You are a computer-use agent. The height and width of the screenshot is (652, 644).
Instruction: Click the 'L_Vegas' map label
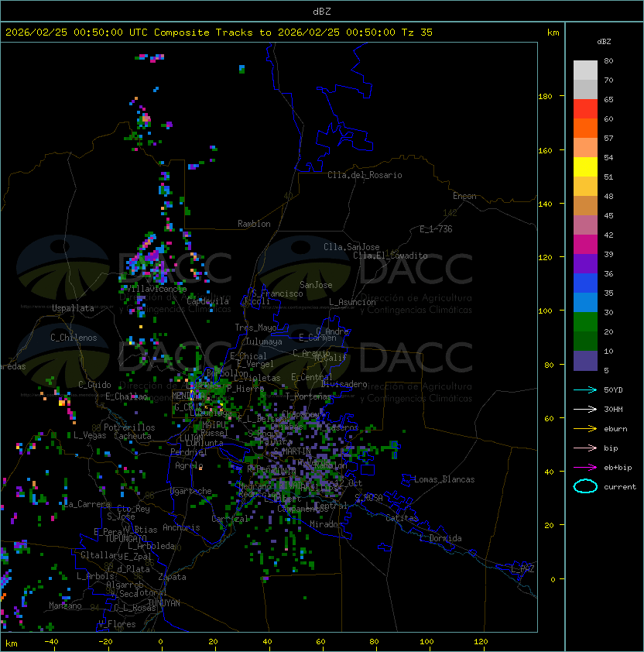pos(90,435)
